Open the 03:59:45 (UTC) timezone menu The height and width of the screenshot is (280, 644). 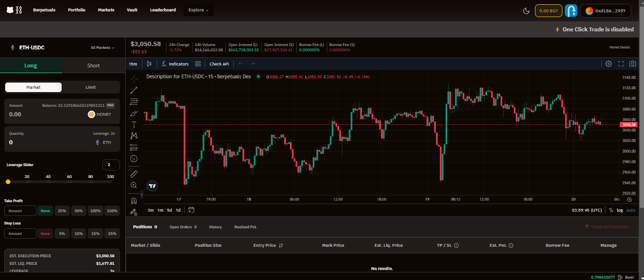click(x=587, y=210)
